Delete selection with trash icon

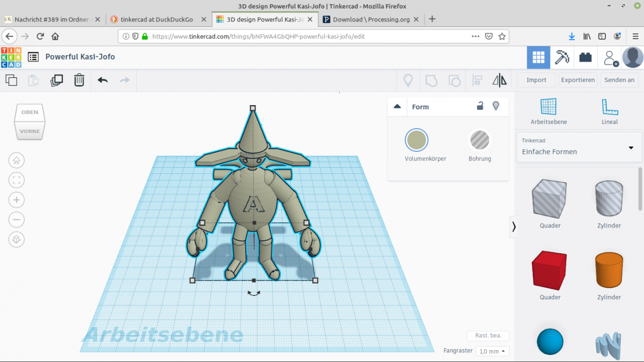(x=79, y=80)
